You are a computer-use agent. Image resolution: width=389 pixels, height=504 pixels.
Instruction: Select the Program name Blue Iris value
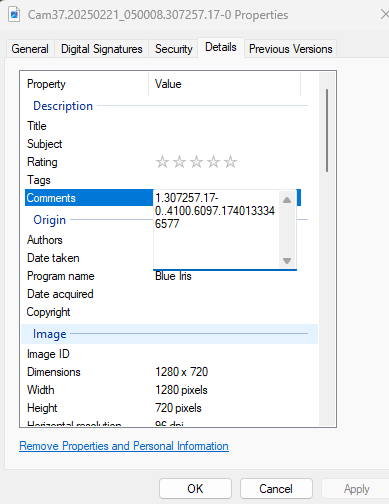pyautogui.click(x=173, y=276)
